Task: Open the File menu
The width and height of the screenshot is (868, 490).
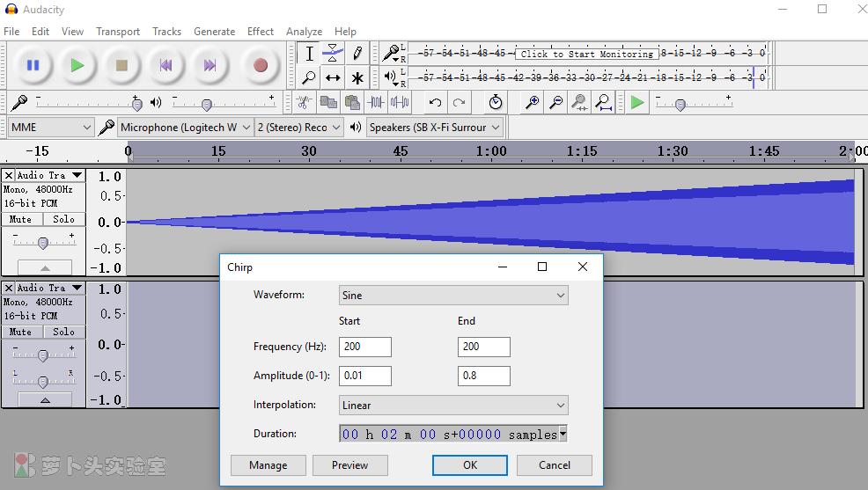Action: tap(11, 32)
